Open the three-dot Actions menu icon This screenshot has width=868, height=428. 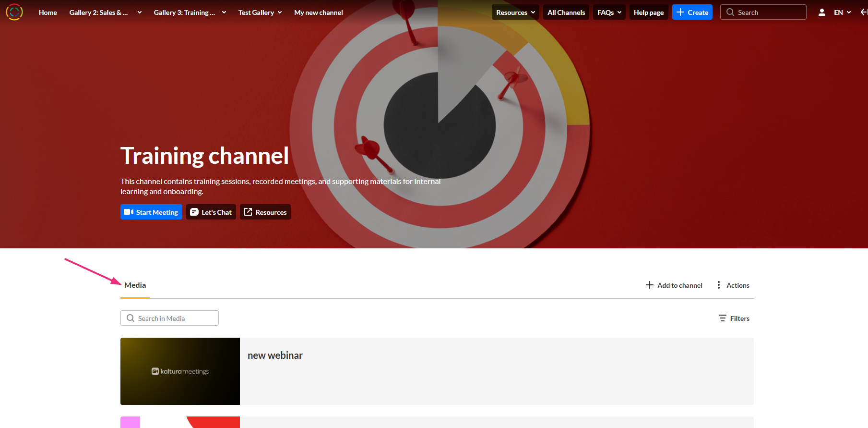tap(718, 285)
